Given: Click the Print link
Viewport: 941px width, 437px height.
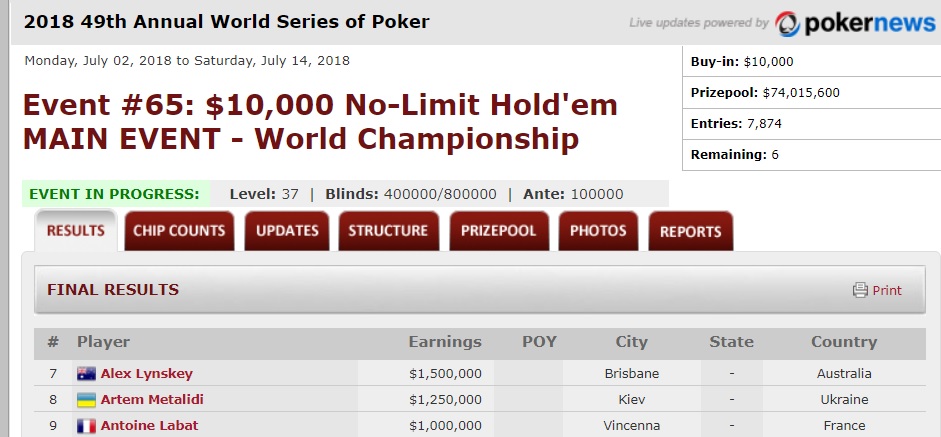Looking at the screenshot, I should click(x=886, y=291).
